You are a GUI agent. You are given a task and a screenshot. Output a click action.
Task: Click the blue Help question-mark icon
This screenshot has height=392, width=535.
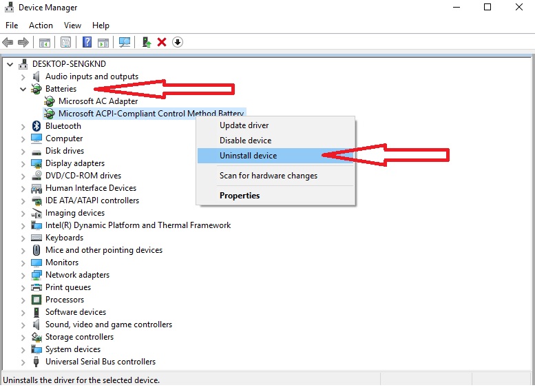(x=87, y=42)
